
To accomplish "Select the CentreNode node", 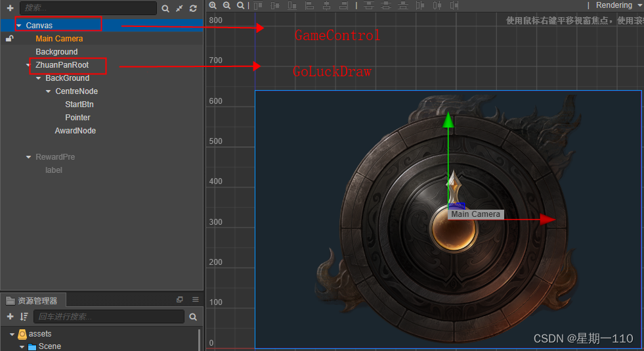I will point(77,91).
